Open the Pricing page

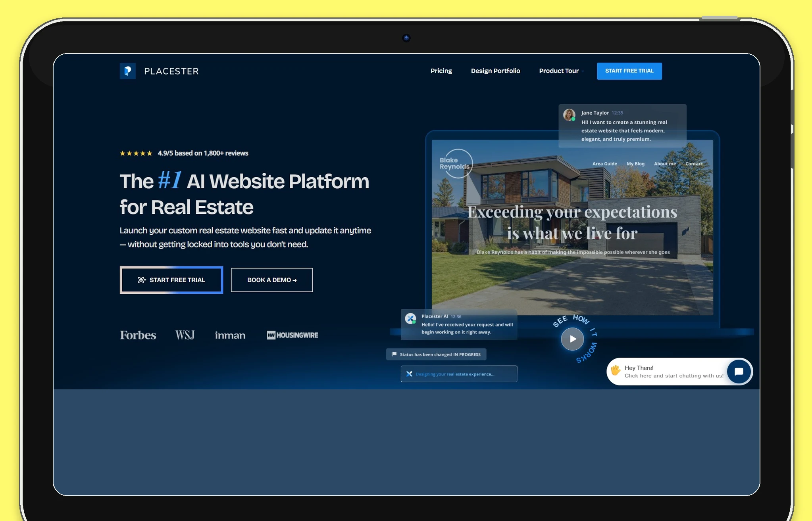(x=441, y=71)
